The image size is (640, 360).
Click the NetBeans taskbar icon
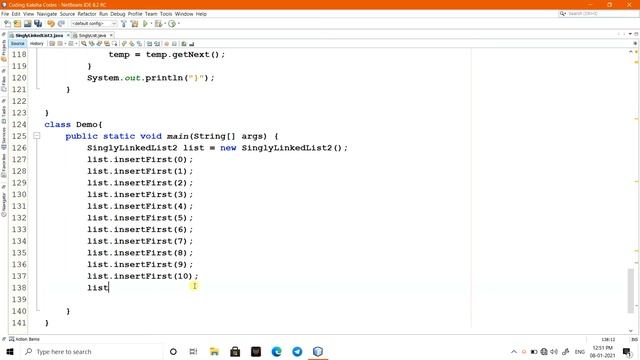tap(318, 351)
